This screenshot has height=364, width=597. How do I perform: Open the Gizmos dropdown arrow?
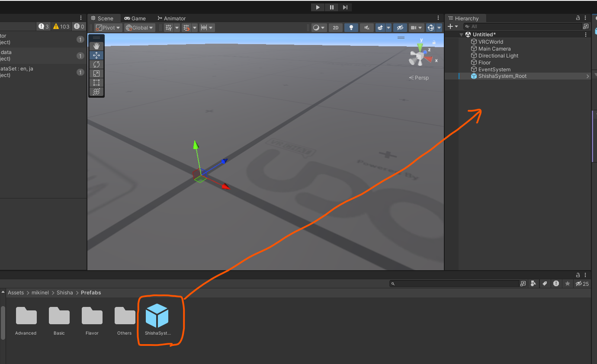pyautogui.click(x=439, y=28)
